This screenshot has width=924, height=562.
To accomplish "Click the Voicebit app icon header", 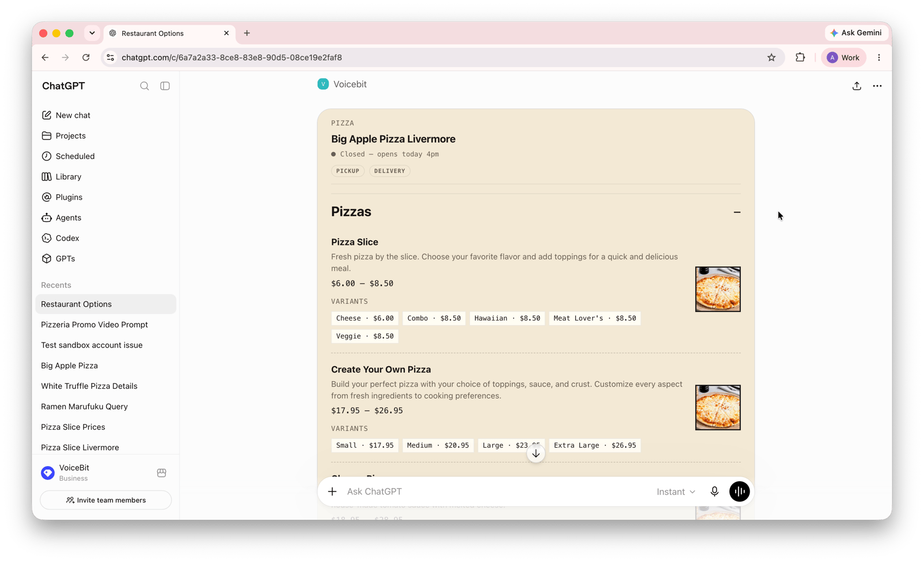I will point(323,84).
